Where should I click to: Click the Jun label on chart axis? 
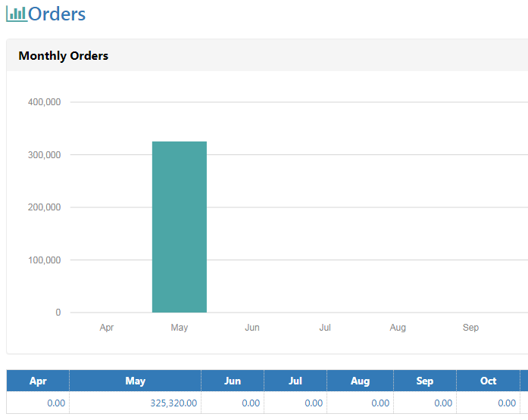point(252,328)
